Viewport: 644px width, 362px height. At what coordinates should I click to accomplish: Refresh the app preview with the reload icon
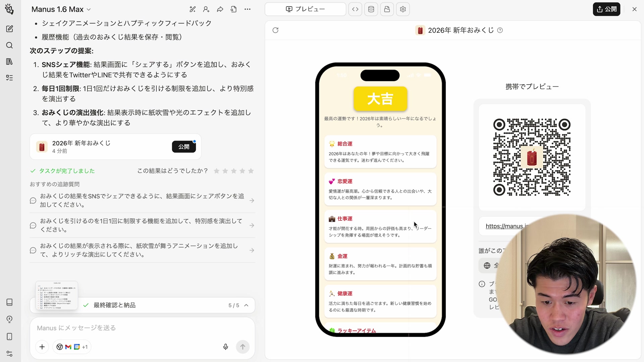click(x=275, y=30)
